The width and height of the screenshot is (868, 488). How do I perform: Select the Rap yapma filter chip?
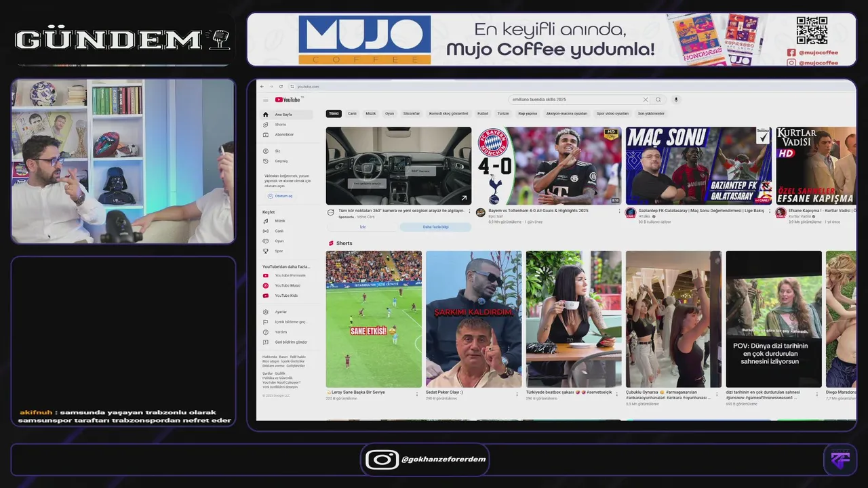pyautogui.click(x=528, y=114)
